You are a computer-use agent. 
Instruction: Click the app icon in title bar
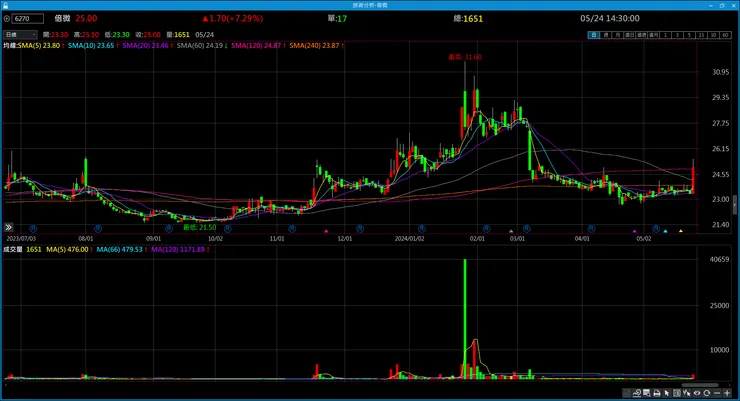pos(5,5)
